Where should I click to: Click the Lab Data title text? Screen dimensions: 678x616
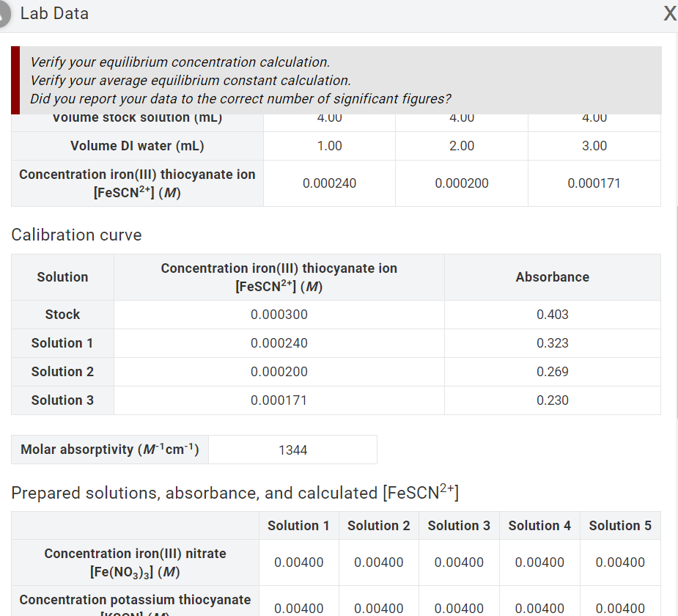(54, 12)
